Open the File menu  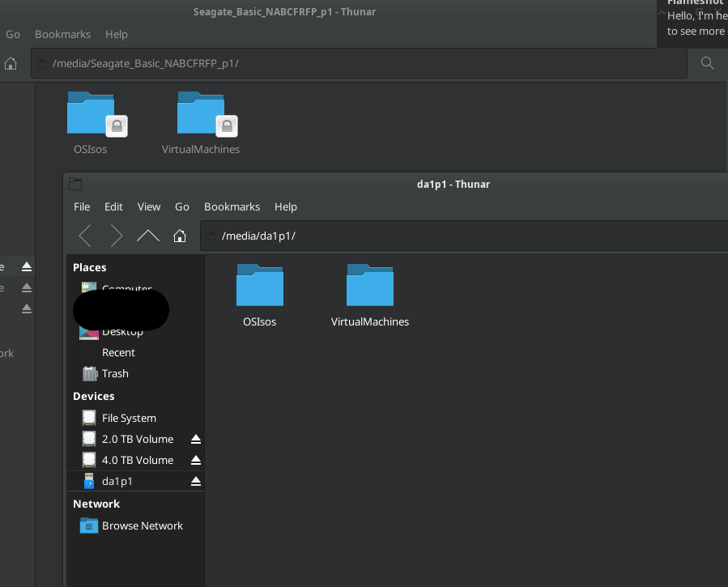[82, 206]
